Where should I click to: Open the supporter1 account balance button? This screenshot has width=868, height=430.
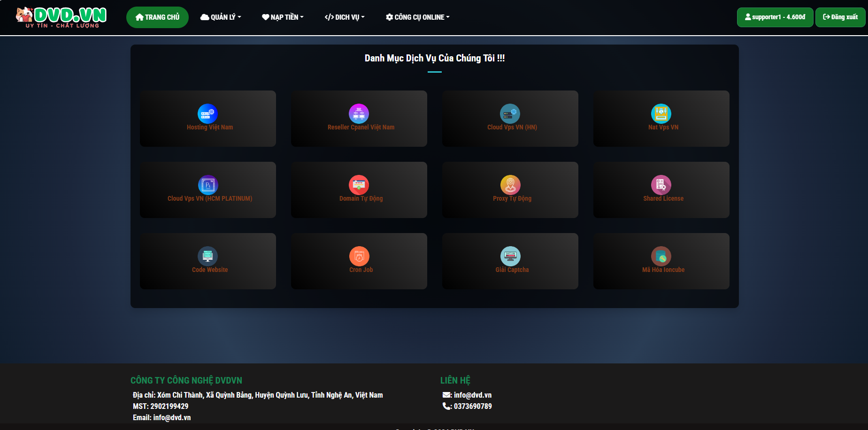[775, 17]
